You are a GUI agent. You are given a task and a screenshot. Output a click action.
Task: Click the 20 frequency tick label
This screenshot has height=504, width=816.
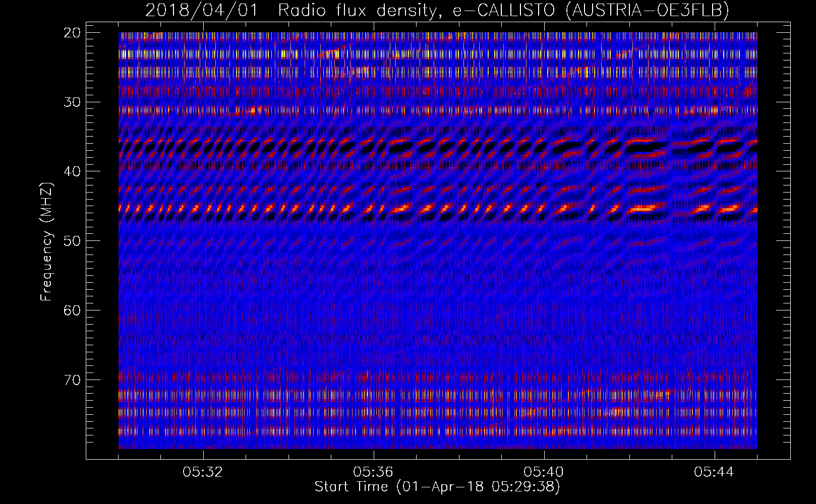[72, 33]
